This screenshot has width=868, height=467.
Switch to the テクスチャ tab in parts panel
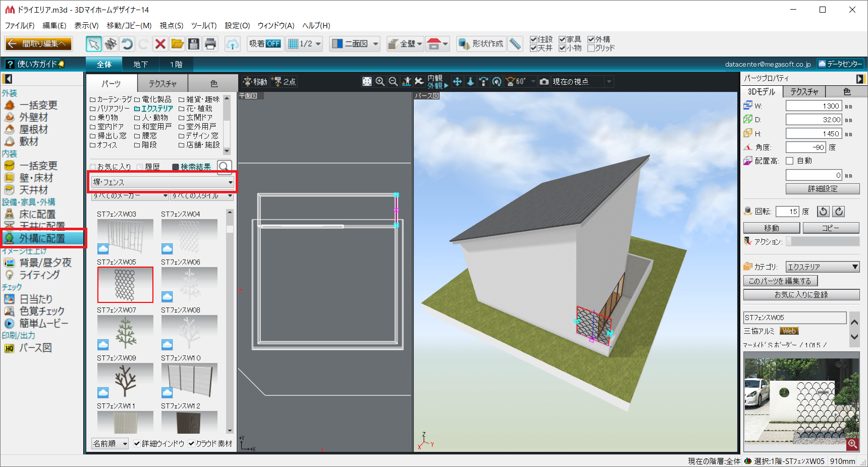(162, 83)
